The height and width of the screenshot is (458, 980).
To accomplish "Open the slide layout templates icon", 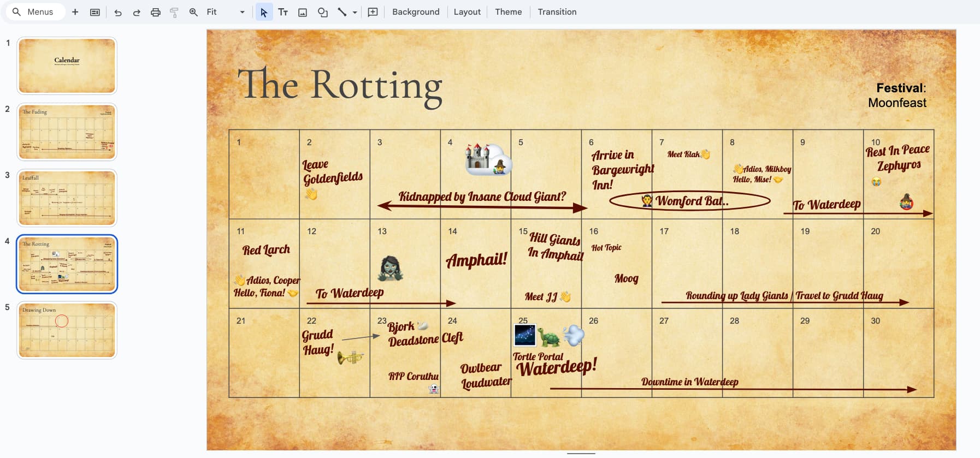I will click(95, 12).
